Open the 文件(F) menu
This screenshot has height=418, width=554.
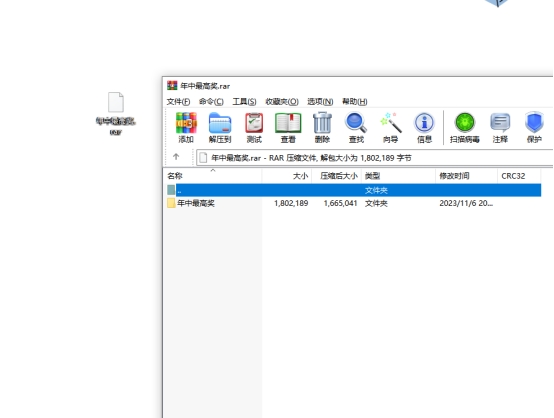(178, 102)
